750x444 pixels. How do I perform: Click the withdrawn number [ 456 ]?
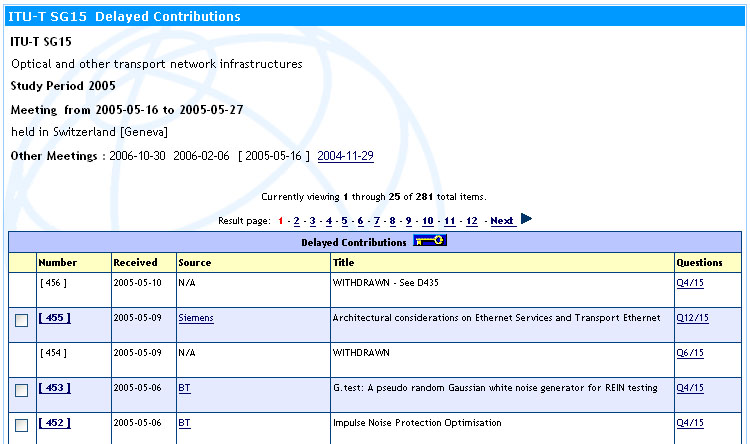pyautogui.click(x=54, y=283)
